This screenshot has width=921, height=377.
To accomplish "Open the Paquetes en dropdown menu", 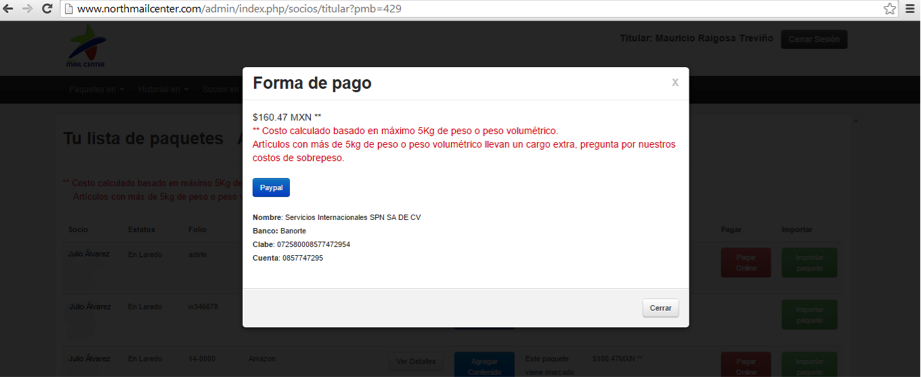I will click(x=97, y=90).
